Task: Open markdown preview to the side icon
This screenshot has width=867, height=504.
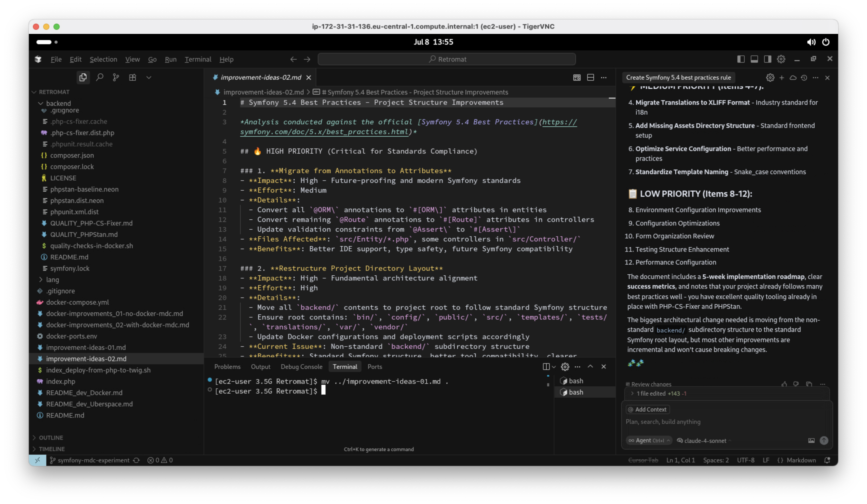Action: [577, 77]
